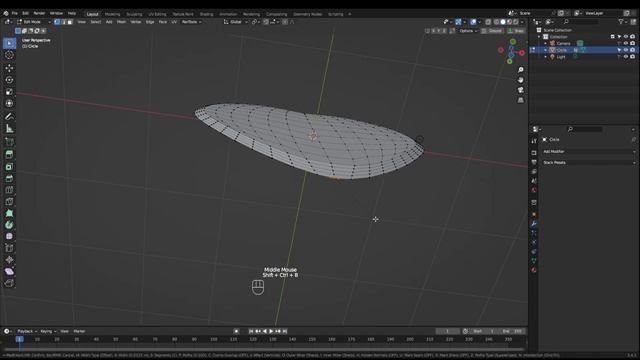The width and height of the screenshot is (640, 360).
Task: Open the File menu
Action: coord(14,13)
